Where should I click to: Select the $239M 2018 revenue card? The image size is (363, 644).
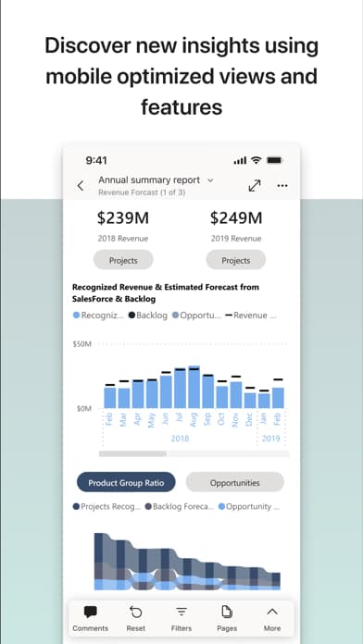tap(123, 226)
